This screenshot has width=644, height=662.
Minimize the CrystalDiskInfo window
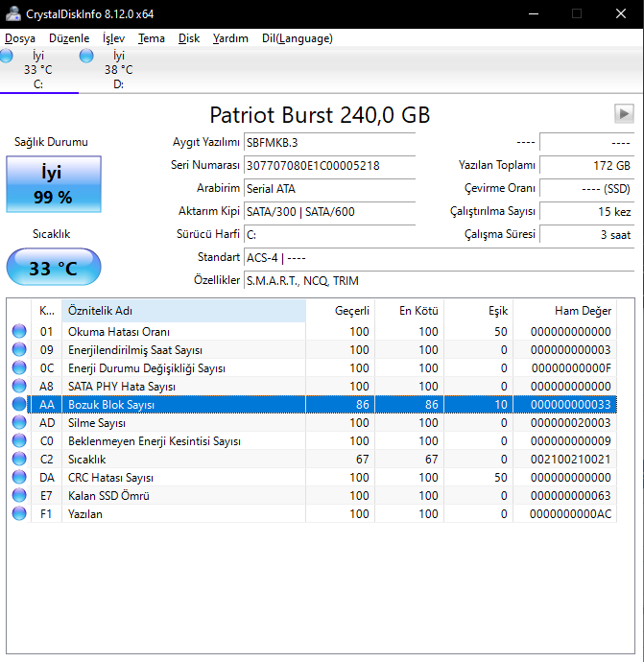(534, 13)
